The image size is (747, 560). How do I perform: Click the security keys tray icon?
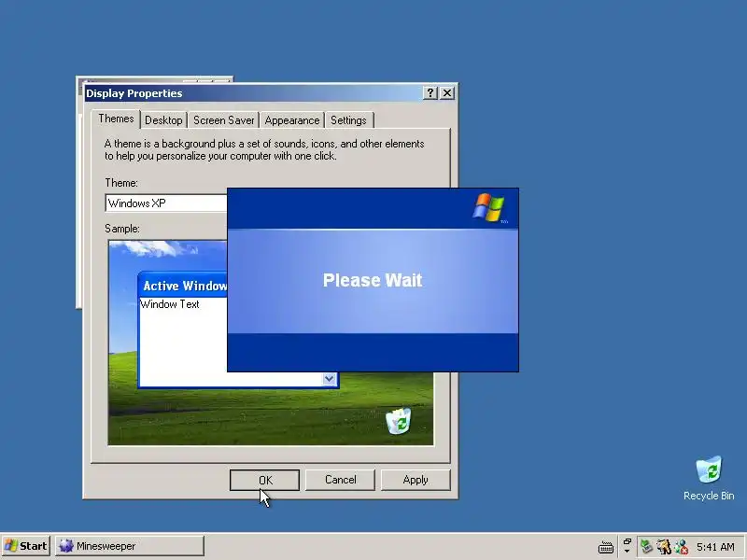[664, 546]
